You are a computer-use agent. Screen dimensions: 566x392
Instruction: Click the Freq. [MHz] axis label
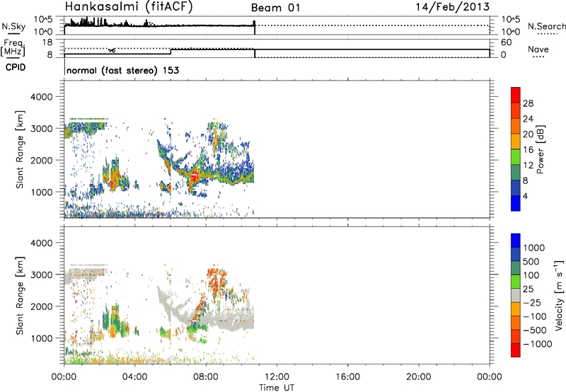click(13, 48)
